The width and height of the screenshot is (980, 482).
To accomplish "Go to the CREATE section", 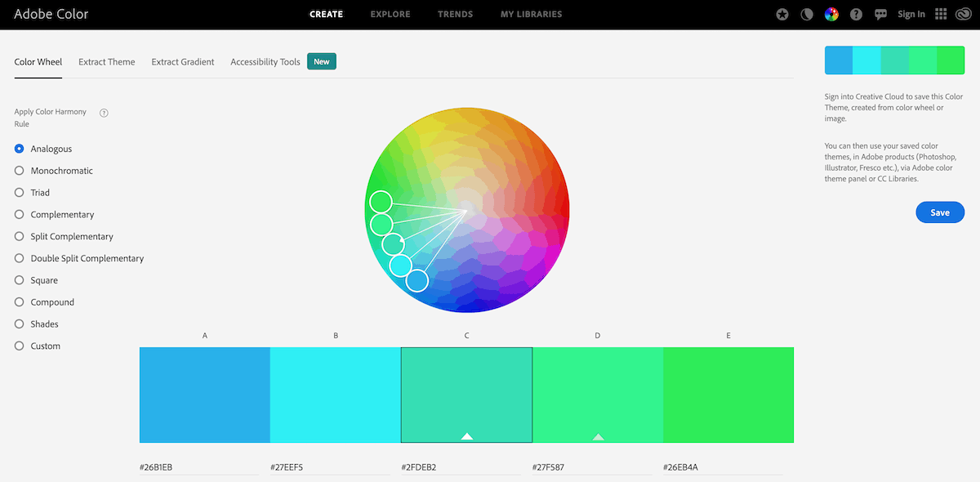I will (x=326, y=14).
